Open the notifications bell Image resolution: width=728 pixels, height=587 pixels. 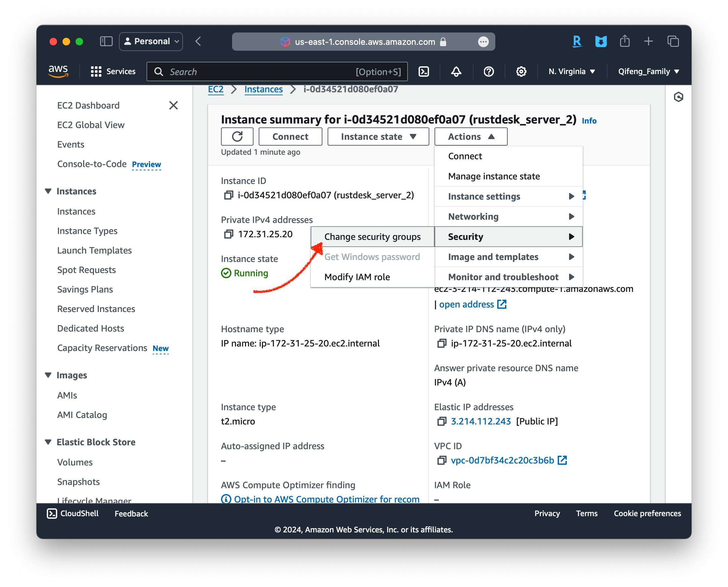(456, 72)
